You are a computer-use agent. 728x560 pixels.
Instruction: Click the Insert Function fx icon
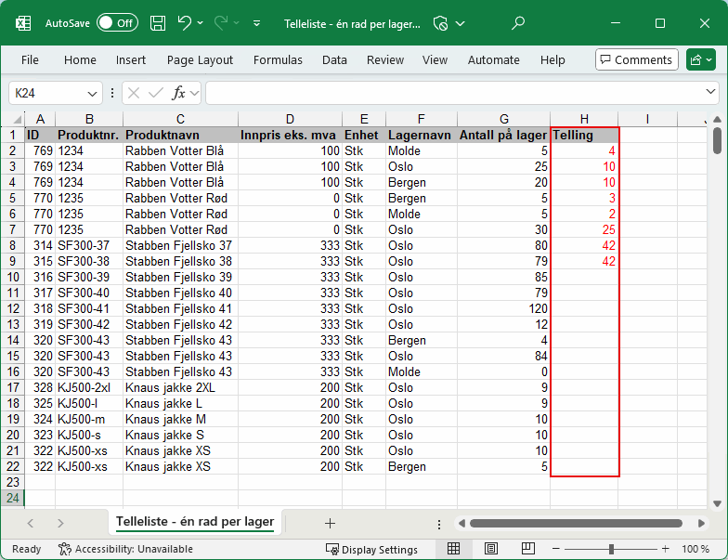point(179,93)
